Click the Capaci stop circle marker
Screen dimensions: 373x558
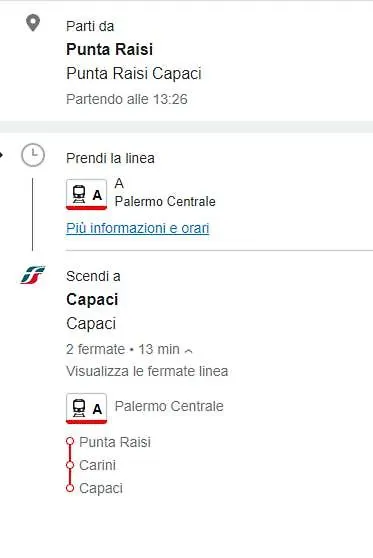[x=70, y=488]
